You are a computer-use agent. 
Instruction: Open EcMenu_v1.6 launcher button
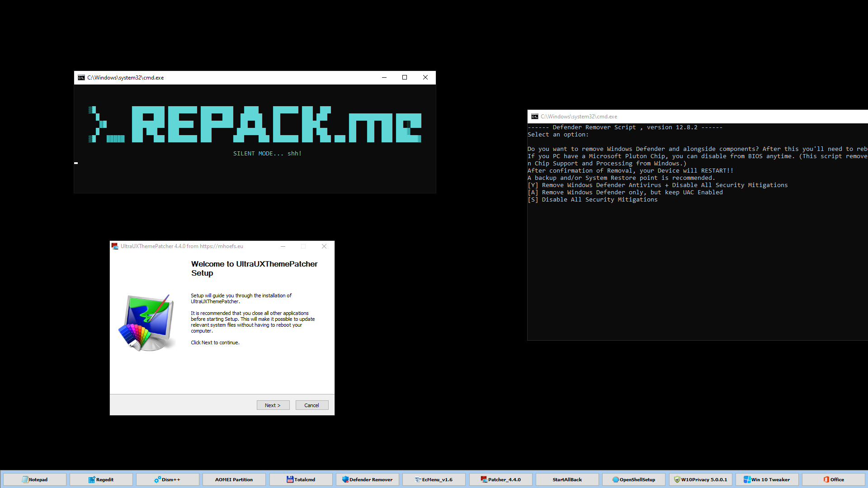(434, 479)
